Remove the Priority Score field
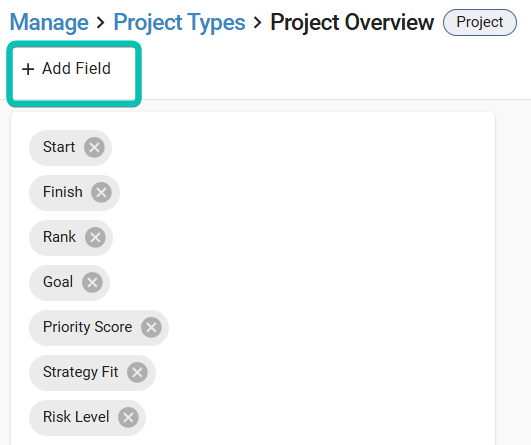The width and height of the screenshot is (531, 445). coord(151,327)
